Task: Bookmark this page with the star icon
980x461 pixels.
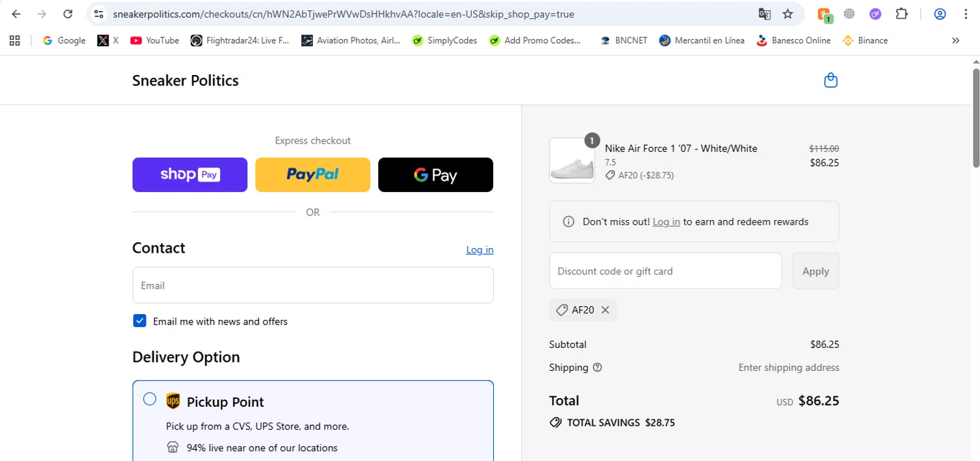Action: (788, 14)
